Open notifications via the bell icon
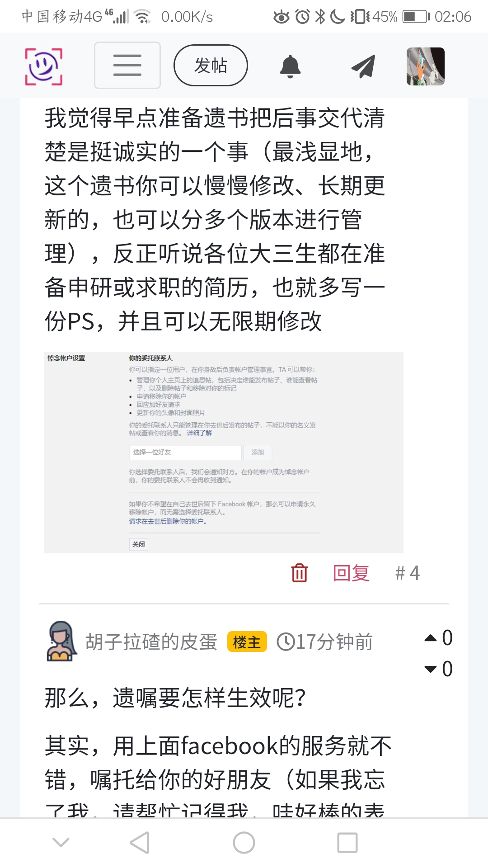The height and width of the screenshot is (868, 488). [290, 66]
